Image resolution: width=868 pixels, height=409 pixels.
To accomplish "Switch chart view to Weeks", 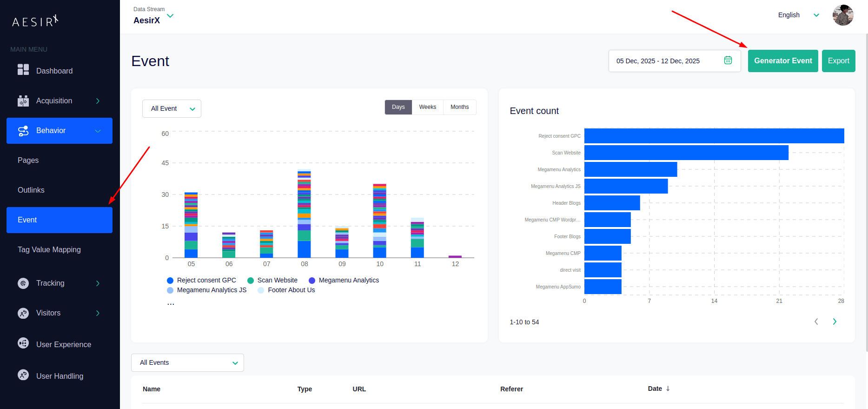I will click(x=427, y=107).
